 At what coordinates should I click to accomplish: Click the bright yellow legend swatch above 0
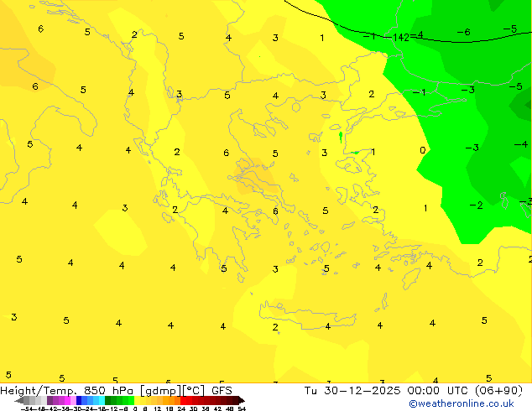[x=138, y=400]
